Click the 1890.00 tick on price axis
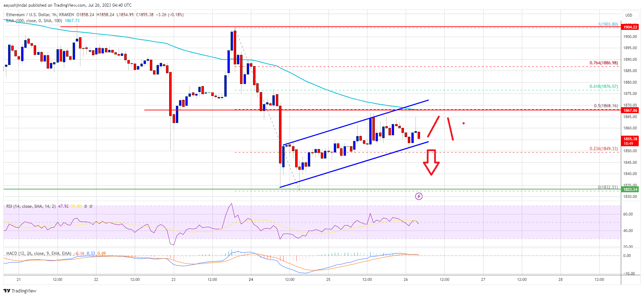The image size is (644, 297). [x=630, y=59]
